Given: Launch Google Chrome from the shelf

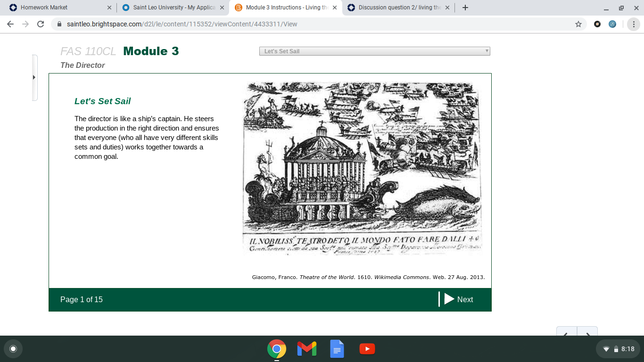Looking at the screenshot, I should [277, 349].
